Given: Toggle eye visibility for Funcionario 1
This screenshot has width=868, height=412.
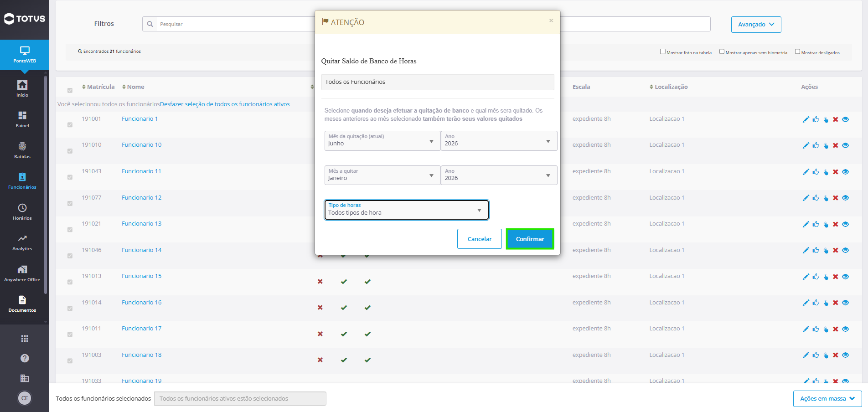Looking at the screenshot, I should pos(846,119).
